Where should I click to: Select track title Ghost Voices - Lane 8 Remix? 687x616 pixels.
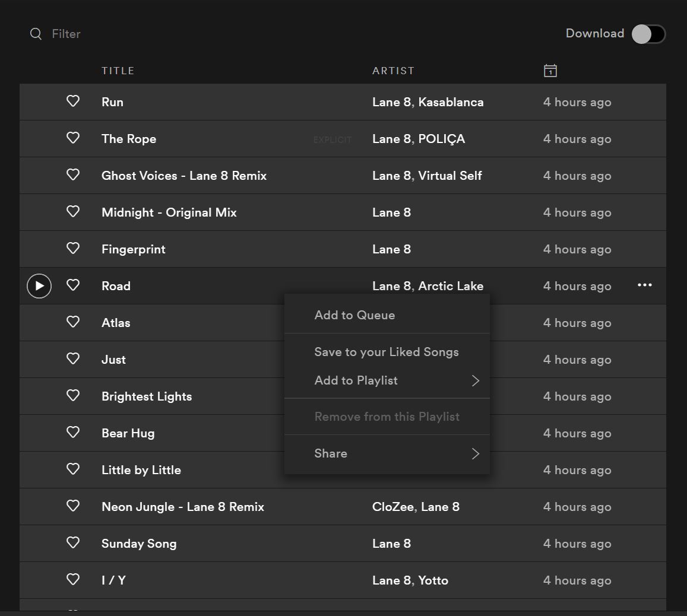(184, 176)
